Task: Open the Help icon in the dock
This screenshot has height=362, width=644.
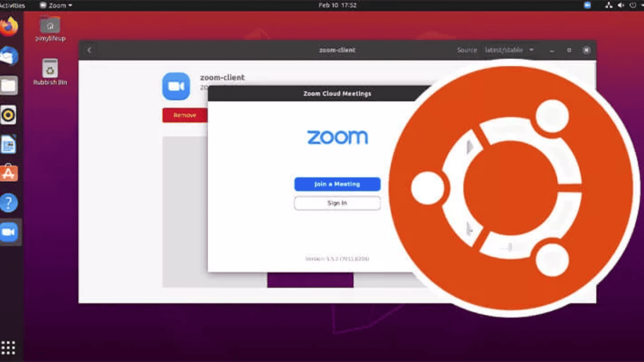Action: [x=9, y=203]
